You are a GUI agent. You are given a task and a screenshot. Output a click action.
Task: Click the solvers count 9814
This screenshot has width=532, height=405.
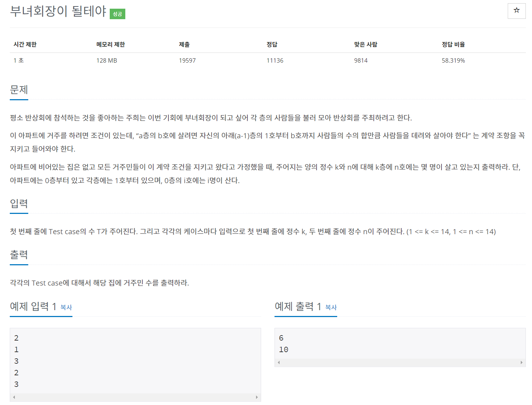pyautogui.click(x=361, y=60)
